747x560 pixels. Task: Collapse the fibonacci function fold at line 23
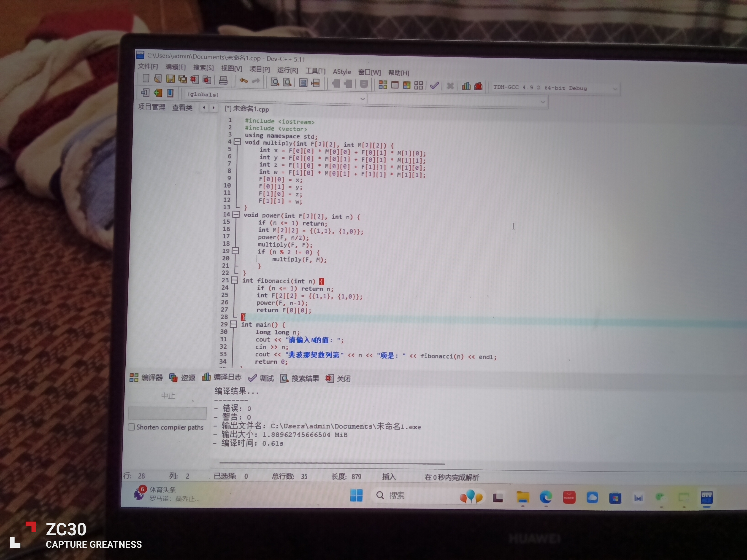tap(234, 280)
